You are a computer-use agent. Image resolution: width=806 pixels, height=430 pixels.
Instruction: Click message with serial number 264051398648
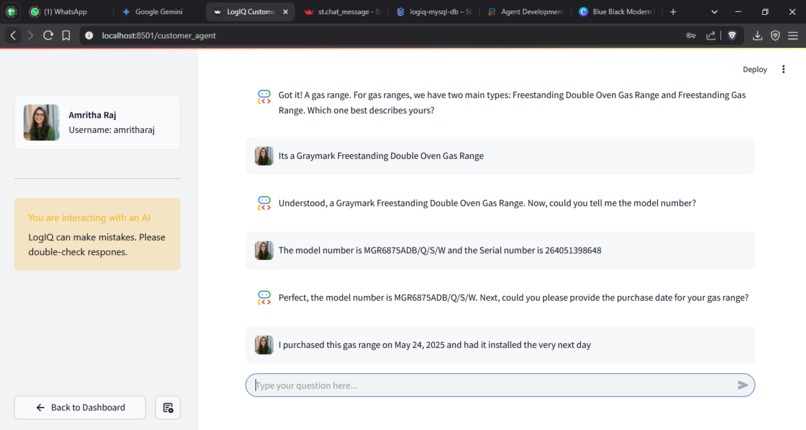(x=500, y=250)
